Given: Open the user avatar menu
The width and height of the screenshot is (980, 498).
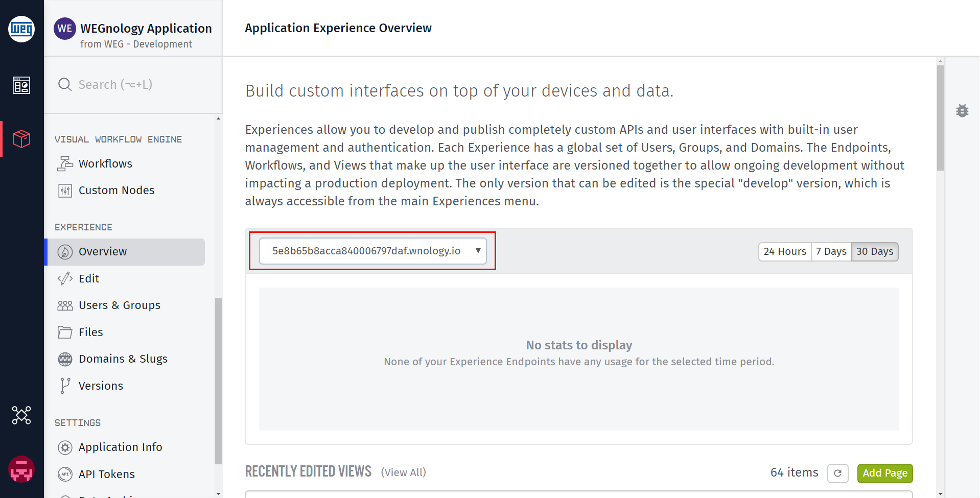Looking at the screenshot, I should click(21, 469).
